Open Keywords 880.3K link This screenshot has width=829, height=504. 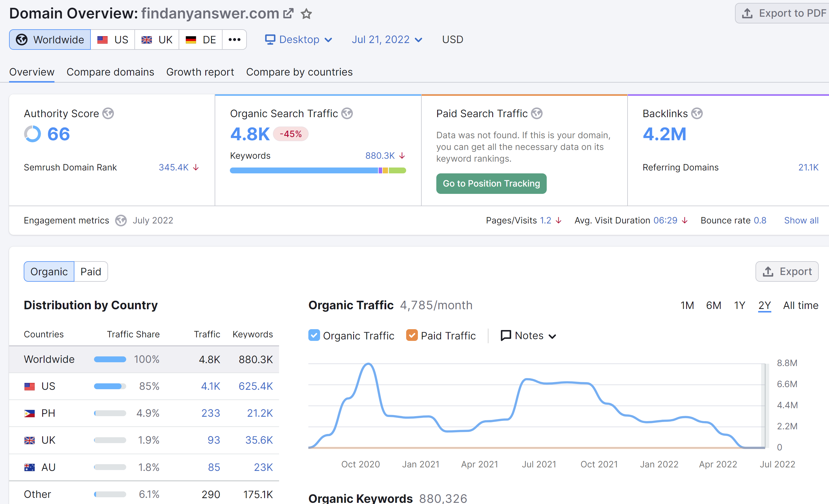380,156
